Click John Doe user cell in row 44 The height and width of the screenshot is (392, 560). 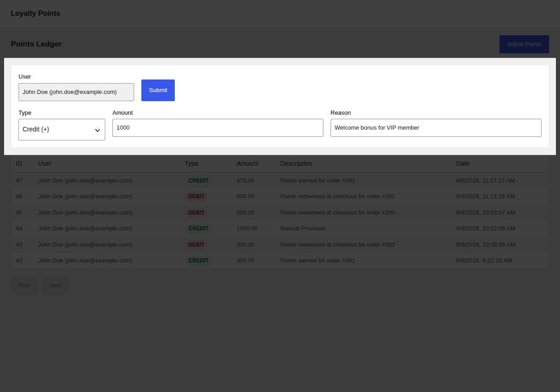click(x=85, y=229)
